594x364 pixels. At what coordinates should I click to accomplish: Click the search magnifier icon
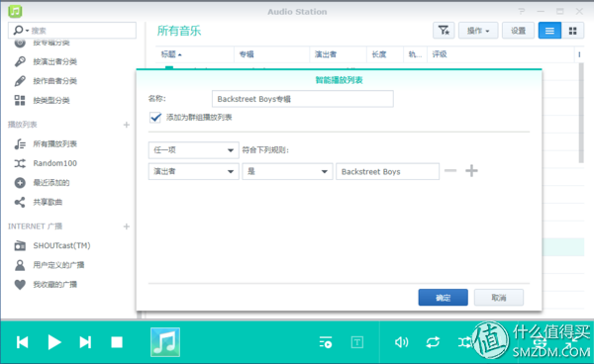18,30
